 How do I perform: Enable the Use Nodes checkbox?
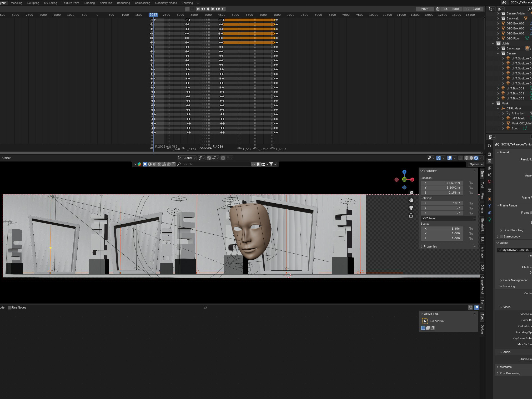(10, 307)
